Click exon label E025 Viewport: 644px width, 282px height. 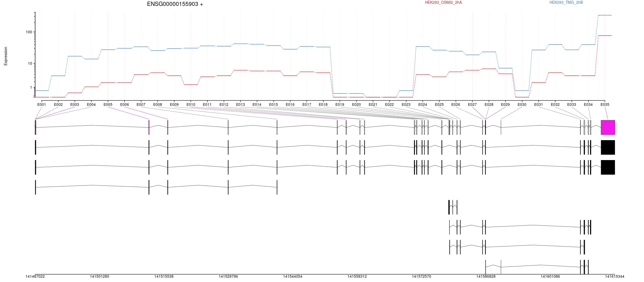point(439,104)
